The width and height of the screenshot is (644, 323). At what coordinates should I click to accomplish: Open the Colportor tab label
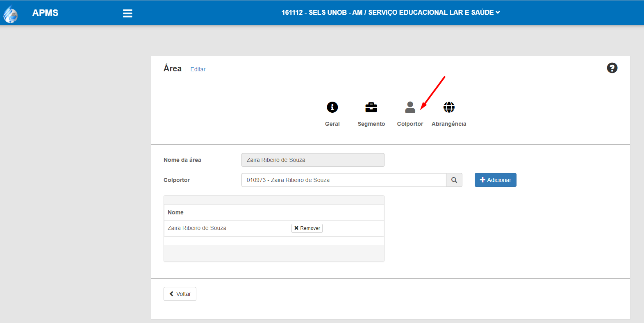pos(410,124)
